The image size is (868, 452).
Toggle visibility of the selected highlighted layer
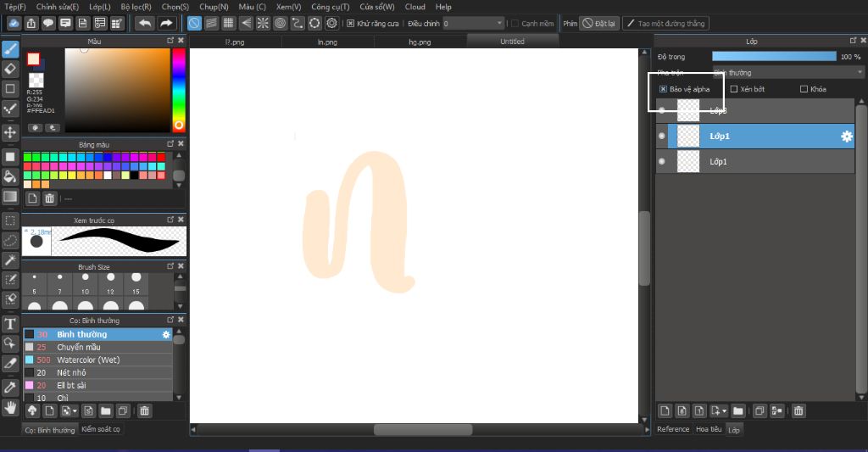pyautogui.click(x=661, y=137)
